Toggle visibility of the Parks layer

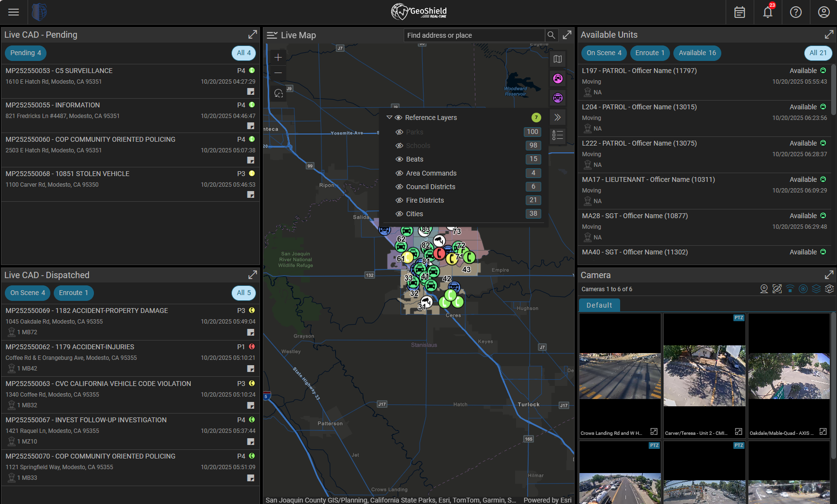[x=399, y=132]
